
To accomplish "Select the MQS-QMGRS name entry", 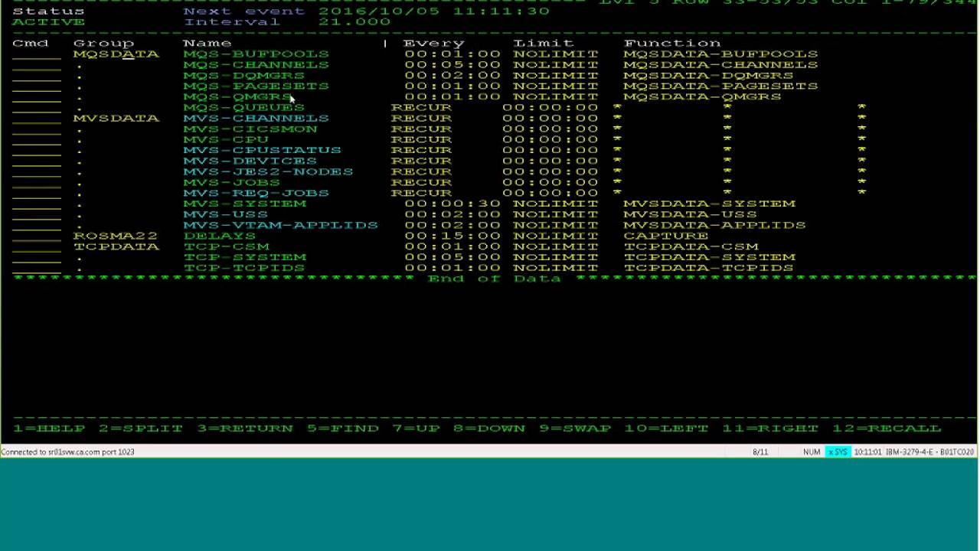I will 238,97.
